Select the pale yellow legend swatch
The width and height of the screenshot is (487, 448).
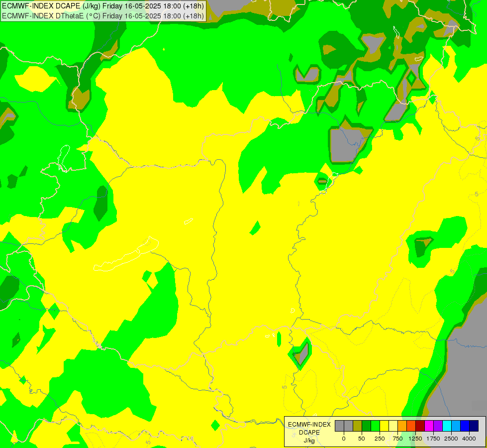click(x=393, y=426)
